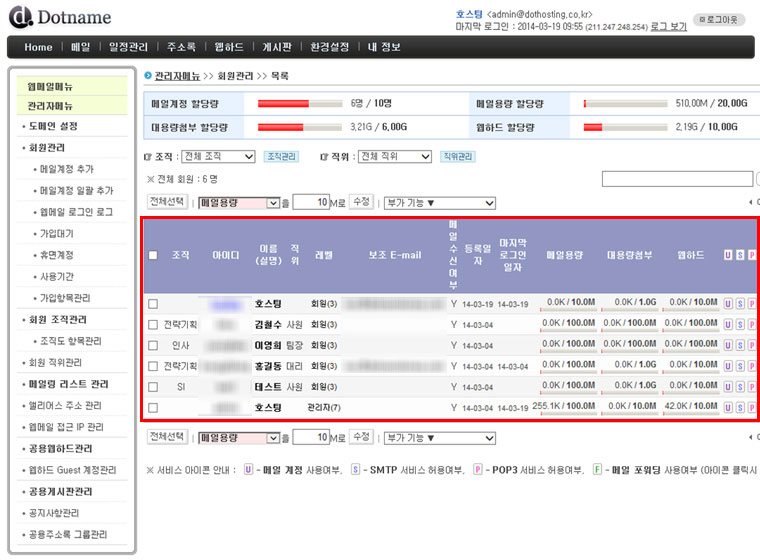Toggle the select-all checkbox in table header
760x560 pixels.
point(153,255)
